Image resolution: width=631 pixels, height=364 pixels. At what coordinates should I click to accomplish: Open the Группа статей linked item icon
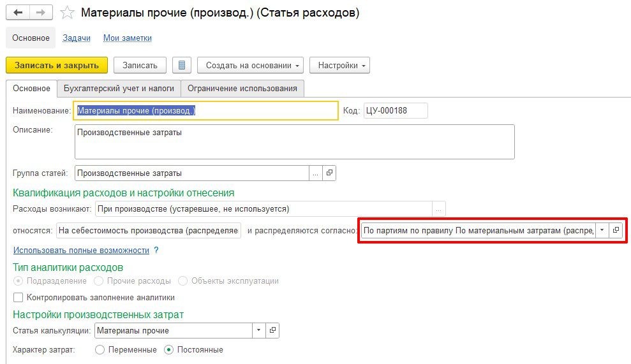pos(329,173)
